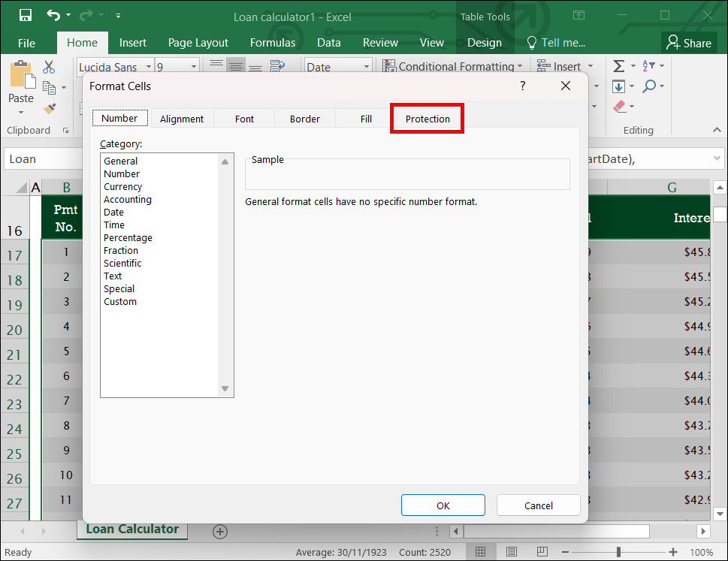Add a new sheet with plus icon

pyautogui.click(x=220, y=531)
